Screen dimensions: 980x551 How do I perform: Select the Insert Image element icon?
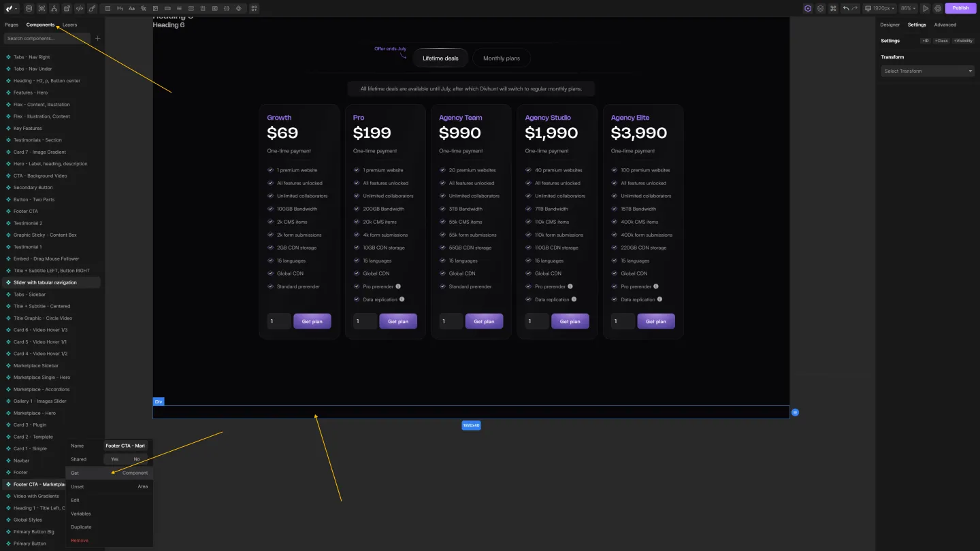coord(156,8)
